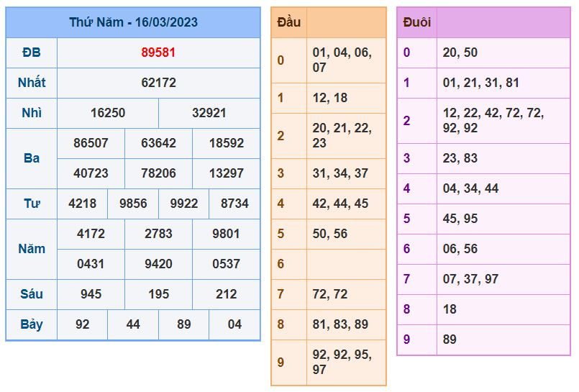The height and width of the screenshot is (392, 579).
Task: Select seventh prize number 89 in Bảy row
Action: 184,324
